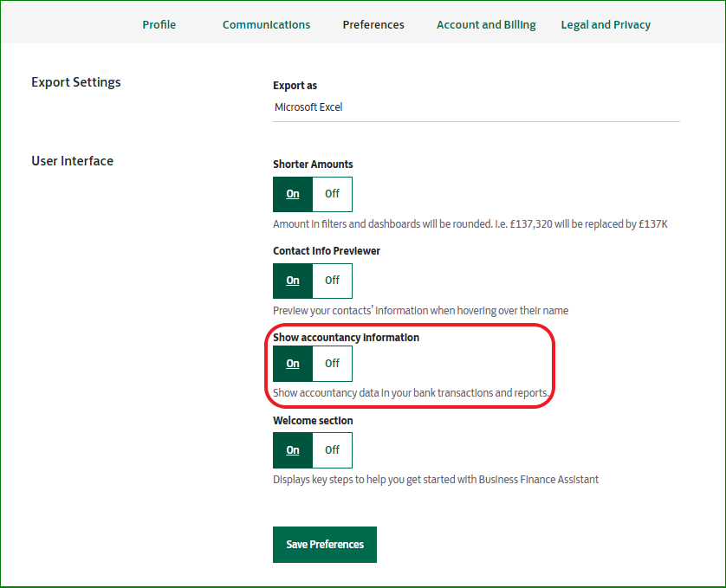Switch to the Communications tab
726x588 pixels.
point(266,24)
